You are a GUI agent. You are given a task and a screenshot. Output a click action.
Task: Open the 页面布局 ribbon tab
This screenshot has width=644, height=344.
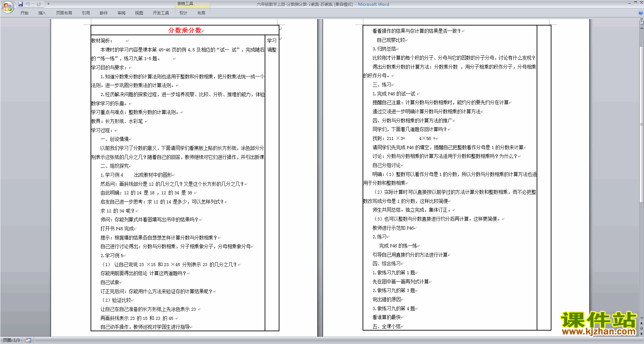coord(64,13)
